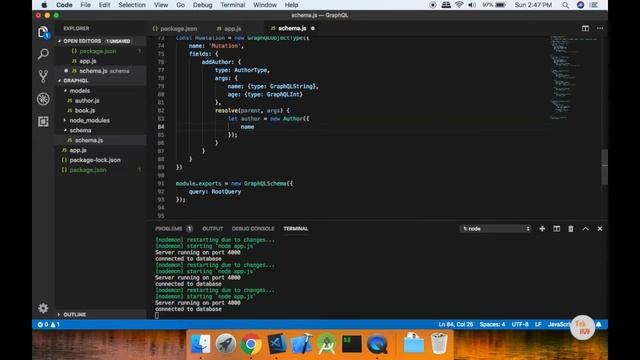Open notifications bell in status bar
The width and height of the screenshot is (640, 360).
coord(598,324)
